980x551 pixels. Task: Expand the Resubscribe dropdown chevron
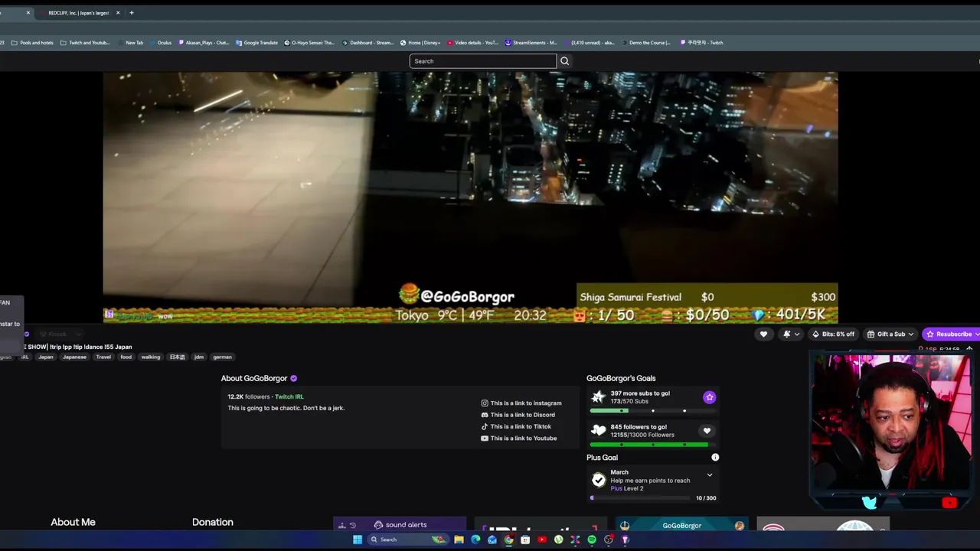[977, 334]
